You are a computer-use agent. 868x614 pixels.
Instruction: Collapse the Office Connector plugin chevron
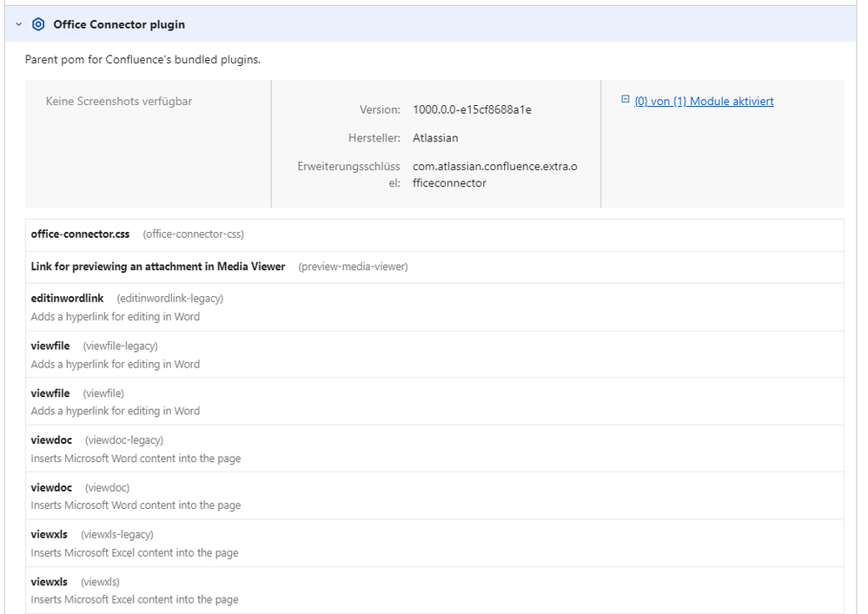tap(19, 24)
